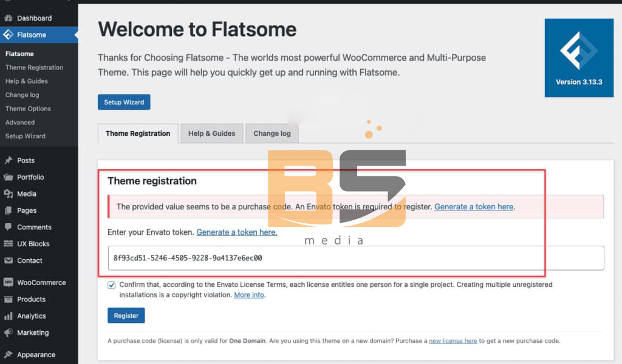
Task: Open the new license here link
Action: [x=453, y=340]
